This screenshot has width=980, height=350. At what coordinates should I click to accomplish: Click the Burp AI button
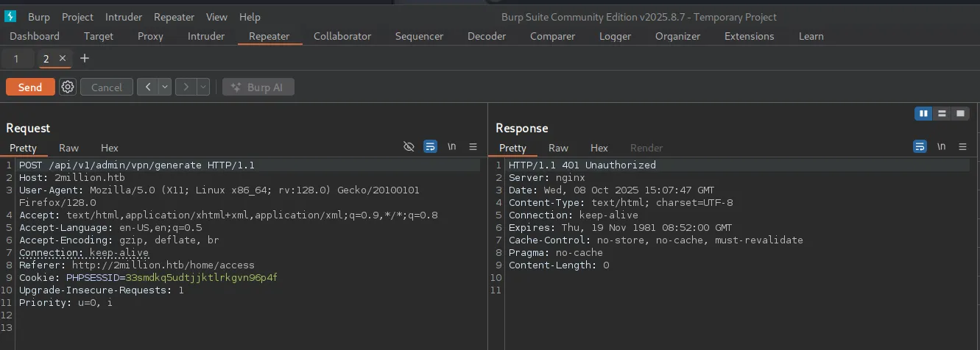coord(258,87)
